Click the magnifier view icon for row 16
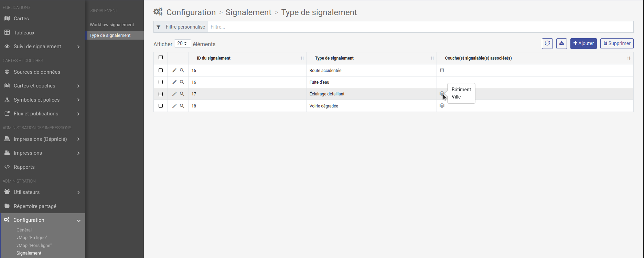 182,82
